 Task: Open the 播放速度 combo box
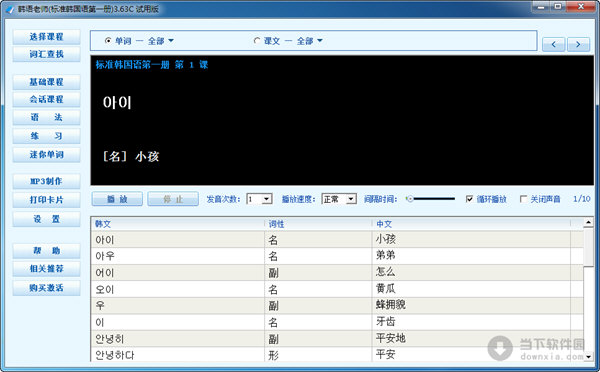pyautogui.click(x=339, y=199)
